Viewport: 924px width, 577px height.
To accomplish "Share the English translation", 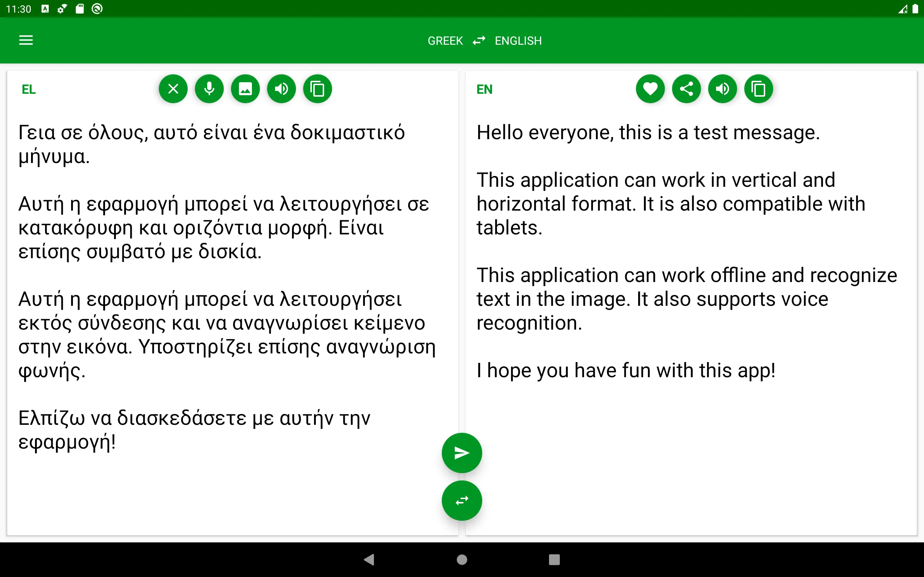I will (x=686, y=89).
